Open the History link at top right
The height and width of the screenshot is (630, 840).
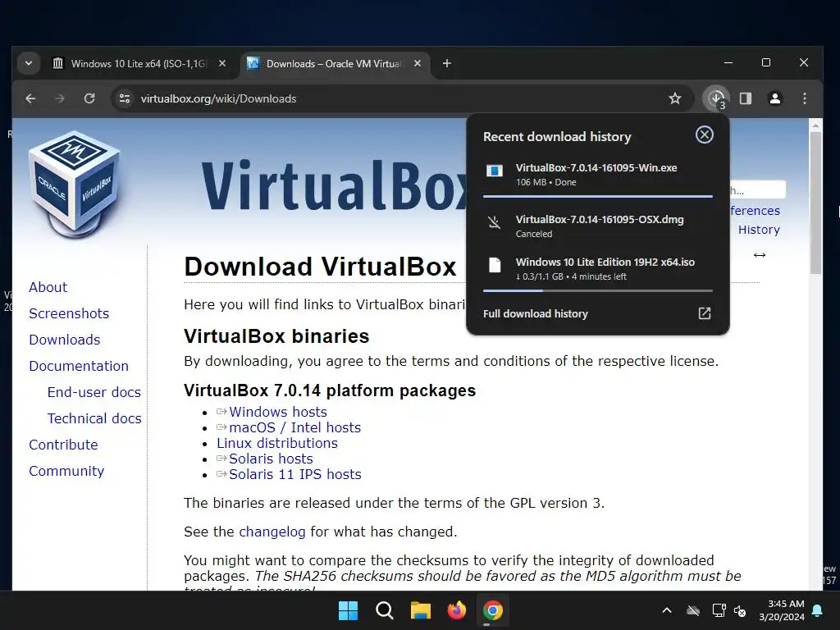pos(759,230)
